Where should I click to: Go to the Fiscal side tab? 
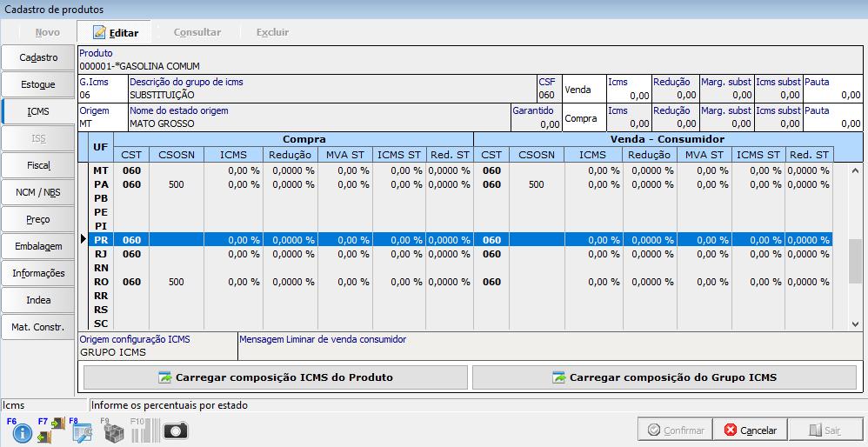(38, 165)
